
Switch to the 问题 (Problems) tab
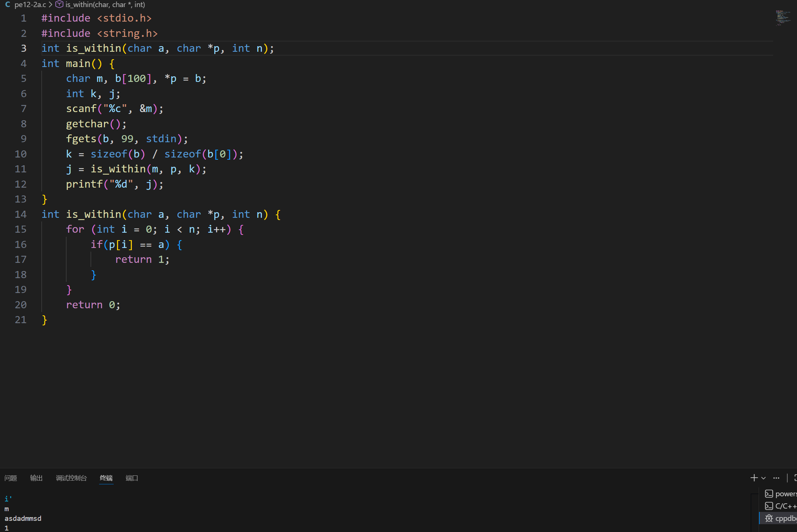pos(11,478)
